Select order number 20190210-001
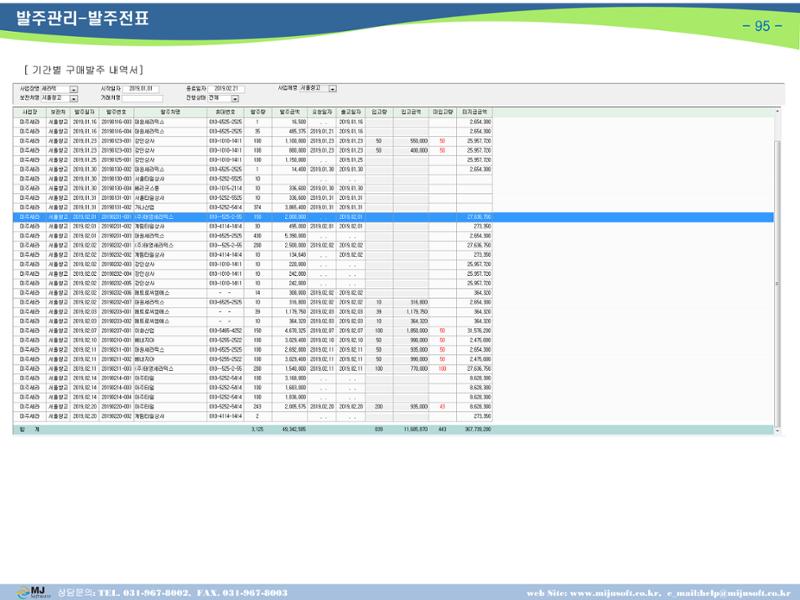The height and width of the screenshot is (600, 800). tap(116, 340)
